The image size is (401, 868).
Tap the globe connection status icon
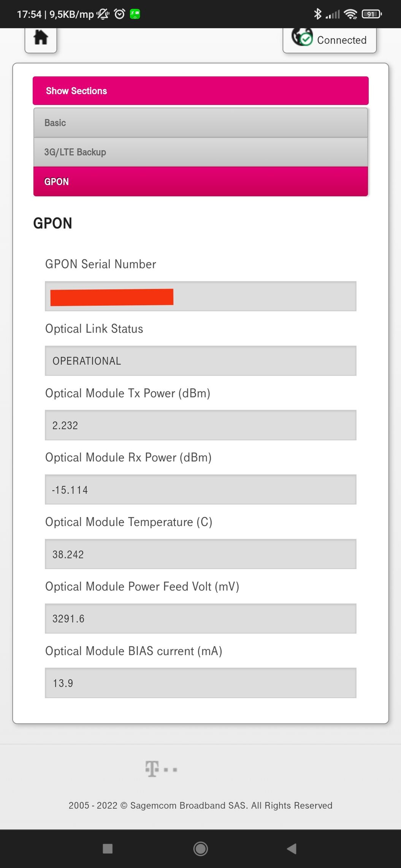302,37
